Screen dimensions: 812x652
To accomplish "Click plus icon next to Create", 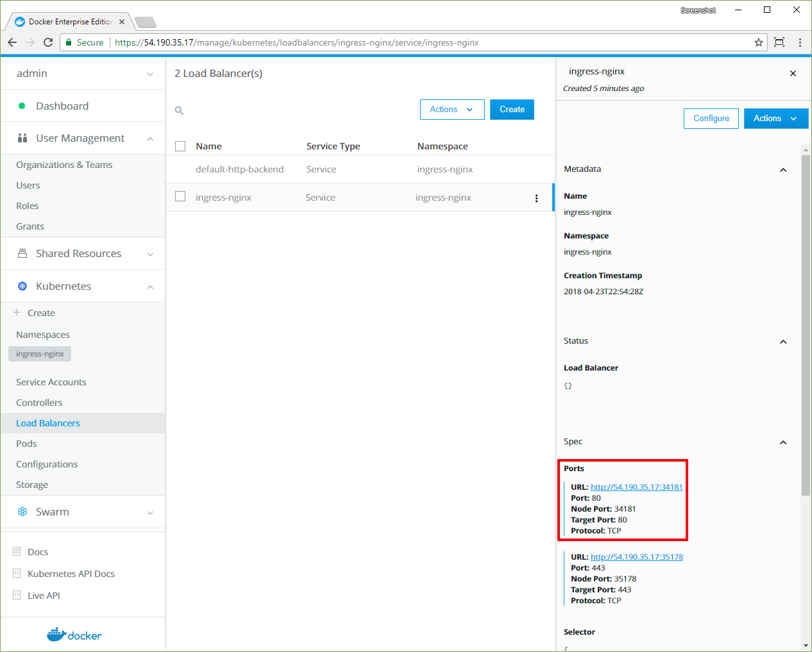I will pos(17,313).
